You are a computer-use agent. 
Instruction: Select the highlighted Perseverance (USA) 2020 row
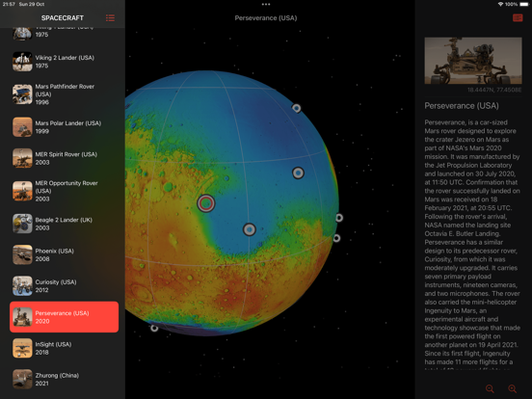(x=65, y=317)
